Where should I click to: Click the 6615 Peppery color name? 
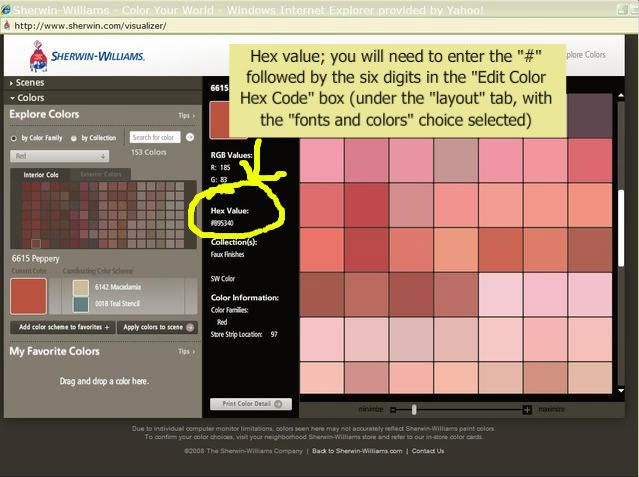click(x=35, y=258)
